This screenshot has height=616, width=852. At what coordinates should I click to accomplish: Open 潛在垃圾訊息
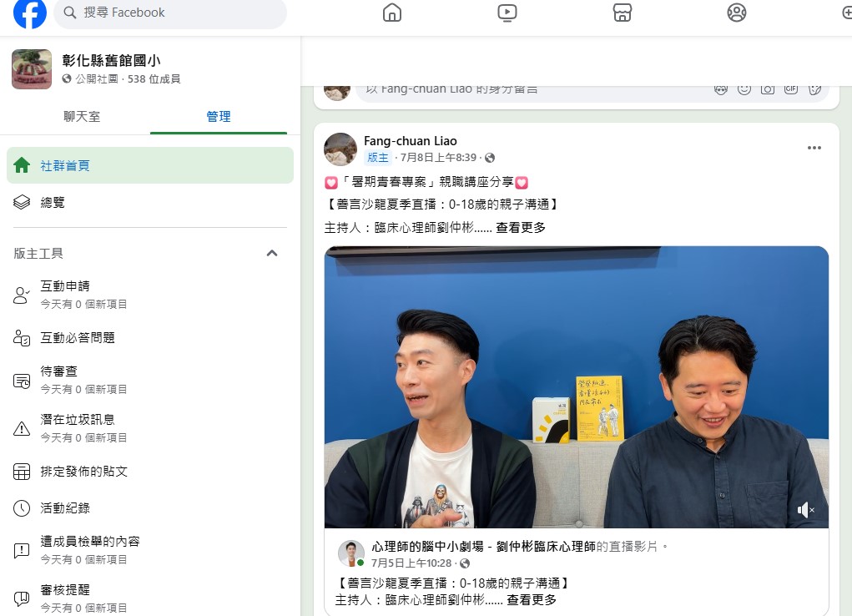pos(150,428)
